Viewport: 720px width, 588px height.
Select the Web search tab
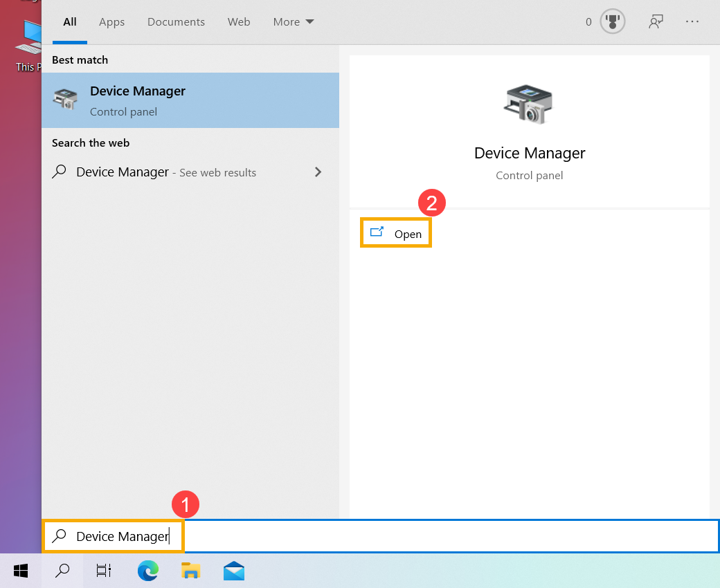239,22
